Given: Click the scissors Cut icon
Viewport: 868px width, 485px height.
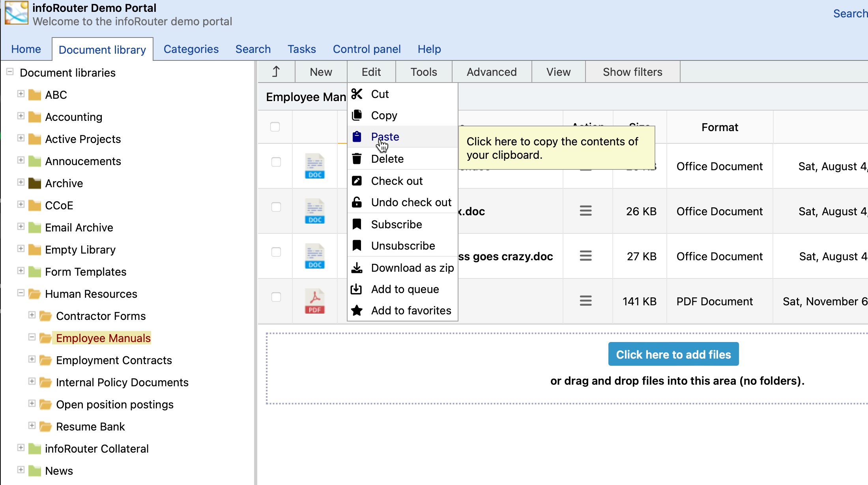Looking at the screenshot, I should pos(357,94).
